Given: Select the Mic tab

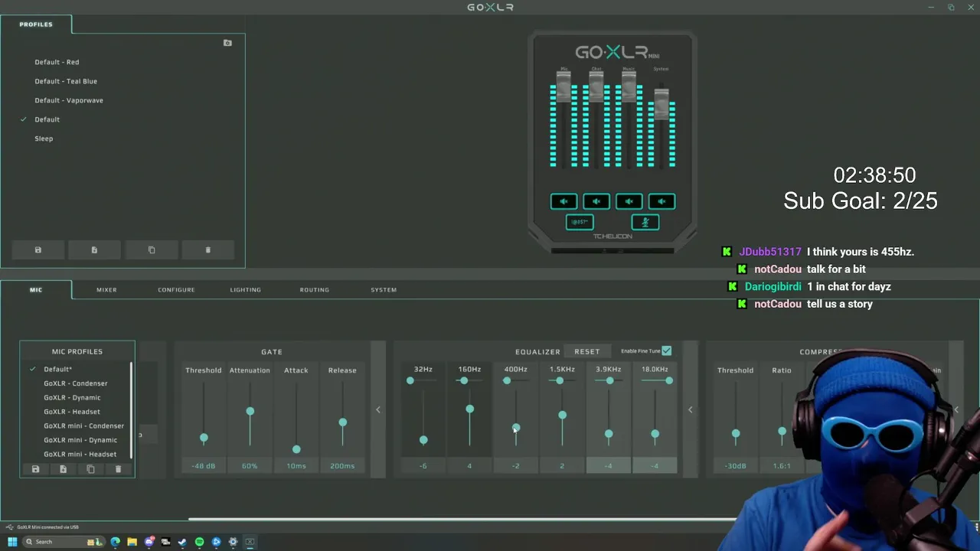Looking at the screenshot, I should (36, 290).
